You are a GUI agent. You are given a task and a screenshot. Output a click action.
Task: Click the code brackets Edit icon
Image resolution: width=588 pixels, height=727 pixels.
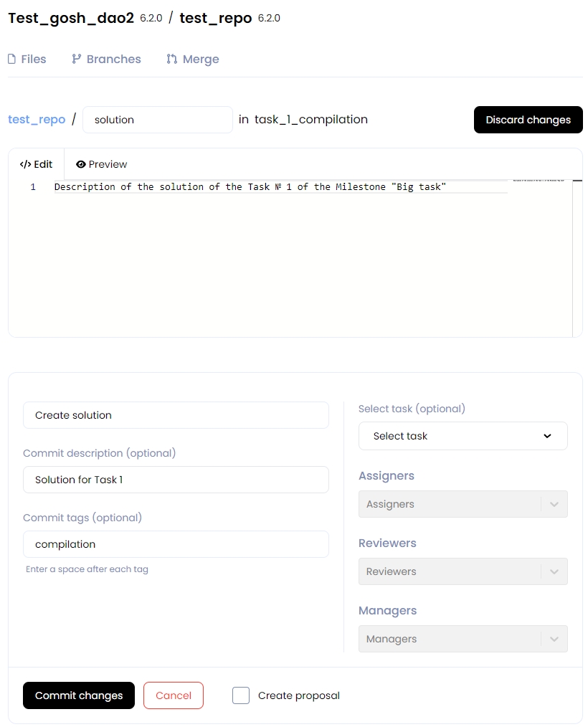25,164
